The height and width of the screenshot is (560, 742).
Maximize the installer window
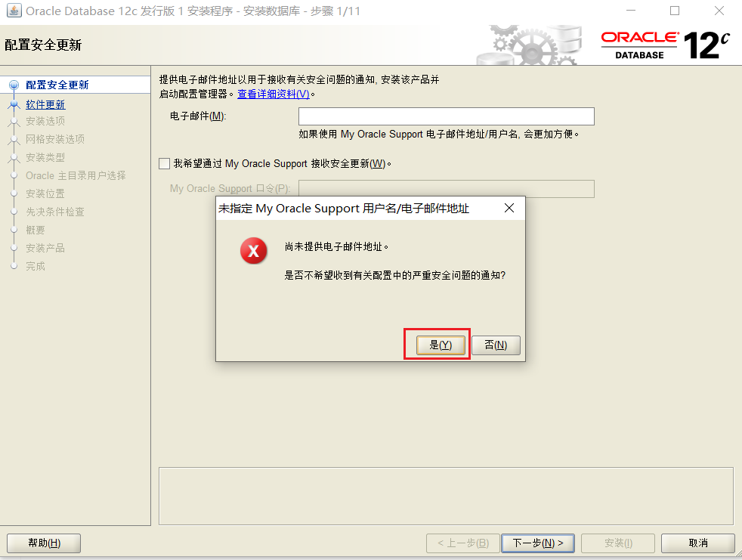(x=675, y=11)
